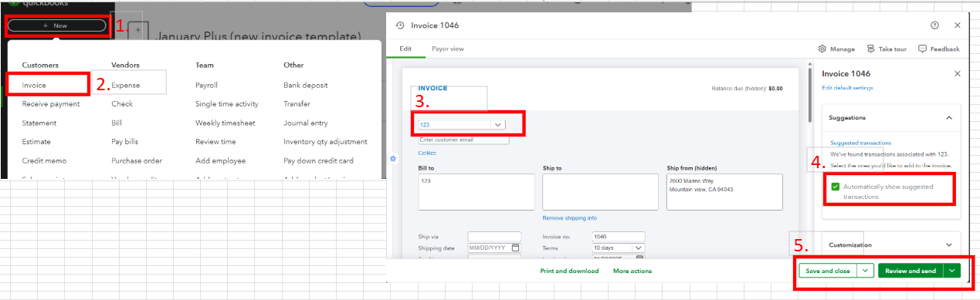Close the Invoice 1046 side panel
The width and height of the screenshot is (980, 300).
point(958,73)
